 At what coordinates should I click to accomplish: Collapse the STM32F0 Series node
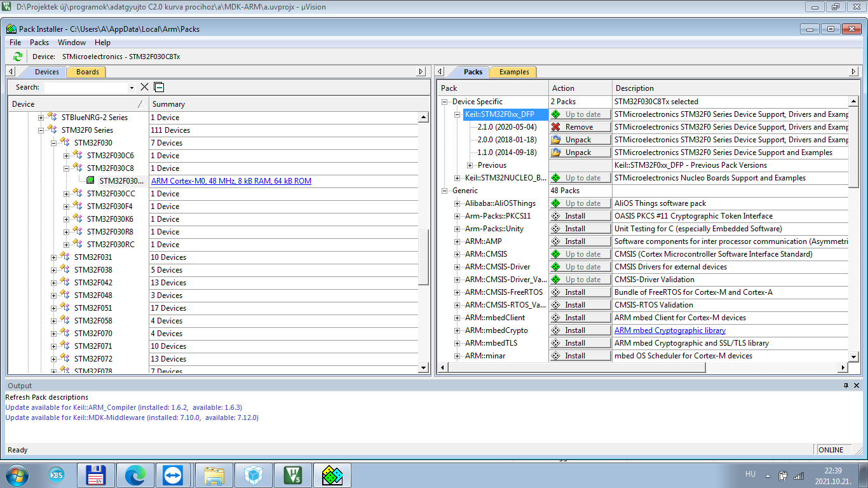[41, 130]
